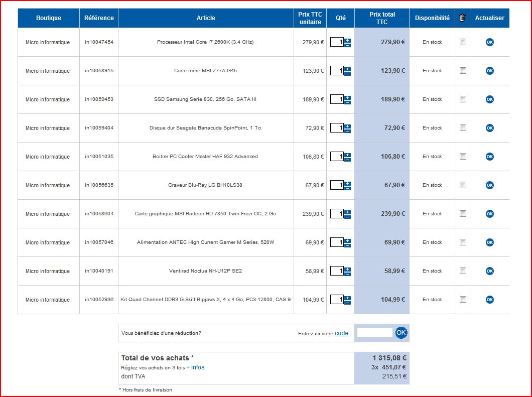
Task: Increase quantity of Intel Core i7 processor
Action: click(348, 40)
